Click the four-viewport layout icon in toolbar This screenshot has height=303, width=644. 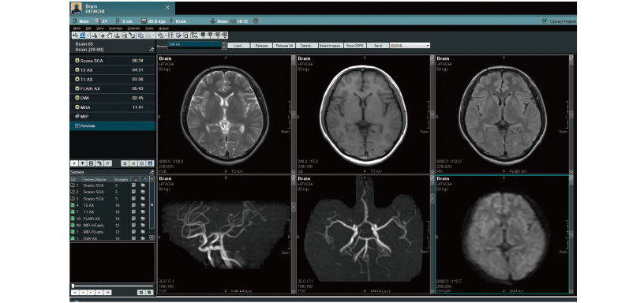(x=210, y=36)
